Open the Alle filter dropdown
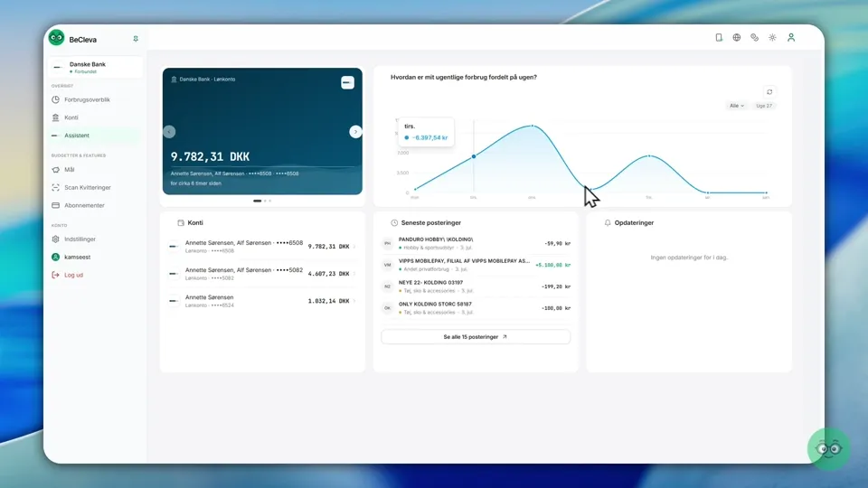The width and height of the screenshot is (868, 488). (x=737, y=106)
